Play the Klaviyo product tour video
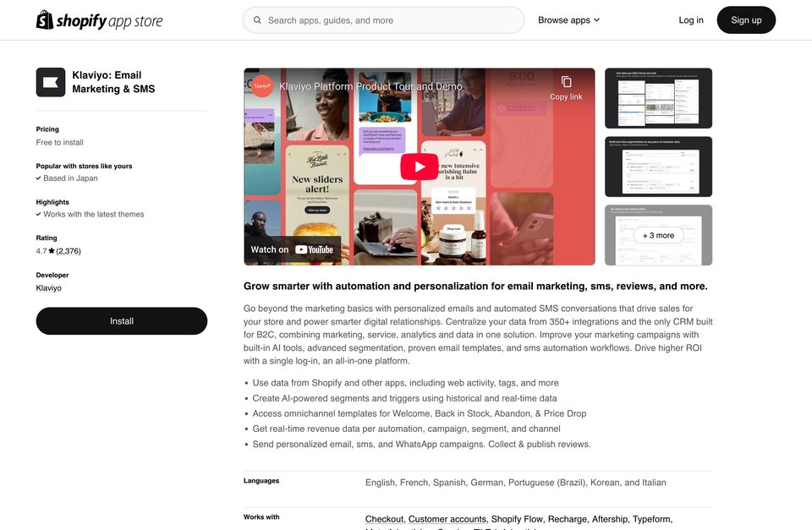Image resolution: width=812 pixels, height=530 pixels. [419, 167]
